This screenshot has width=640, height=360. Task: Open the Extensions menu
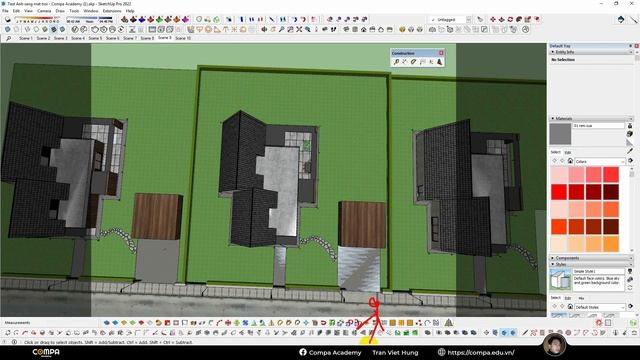[x=112, y=11]
